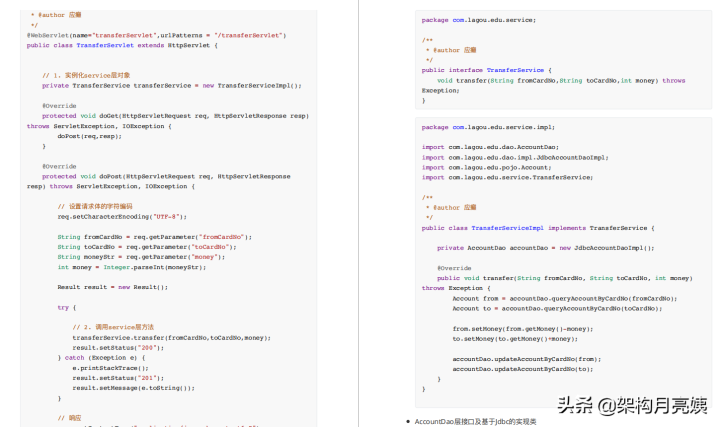Click the line 'package com.lagou.edu.service.impl;'
Screen dimensions: 720x427
489,128
